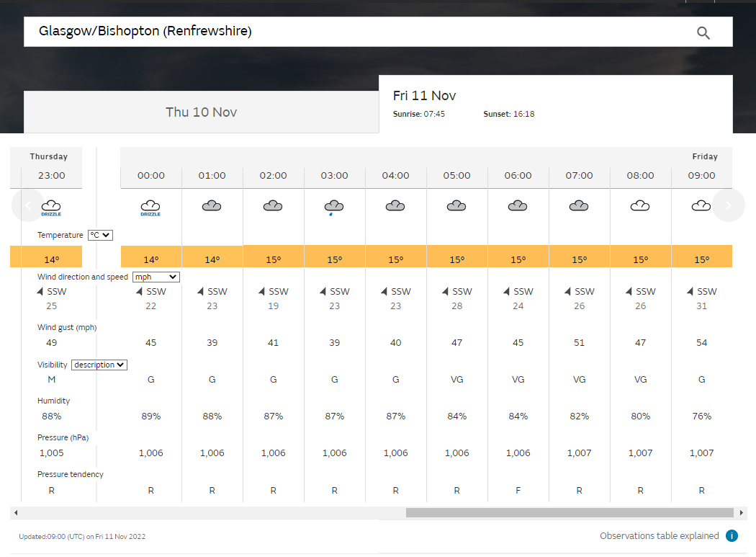The height and width of the screenshot is (557, 756).
Task: Open Observations table explained link
Action: point(659,535)
